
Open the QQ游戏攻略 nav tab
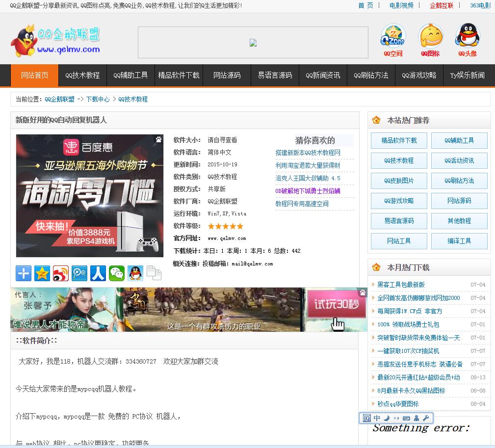click(x=419, y=75)
